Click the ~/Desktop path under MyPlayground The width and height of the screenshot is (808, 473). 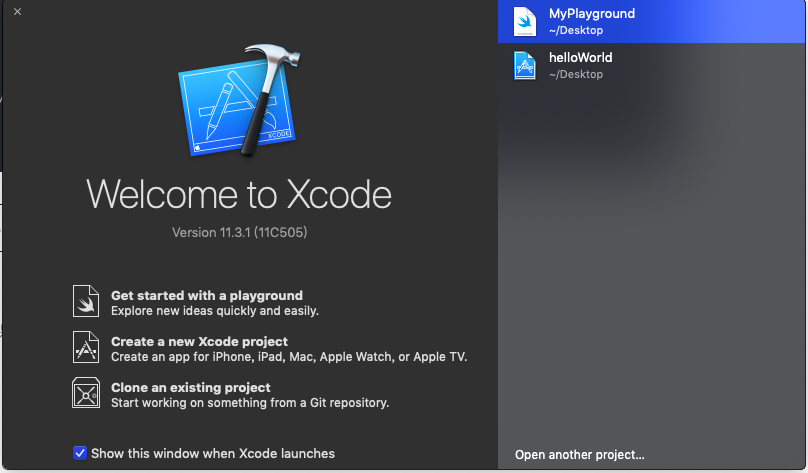point(576,30)
